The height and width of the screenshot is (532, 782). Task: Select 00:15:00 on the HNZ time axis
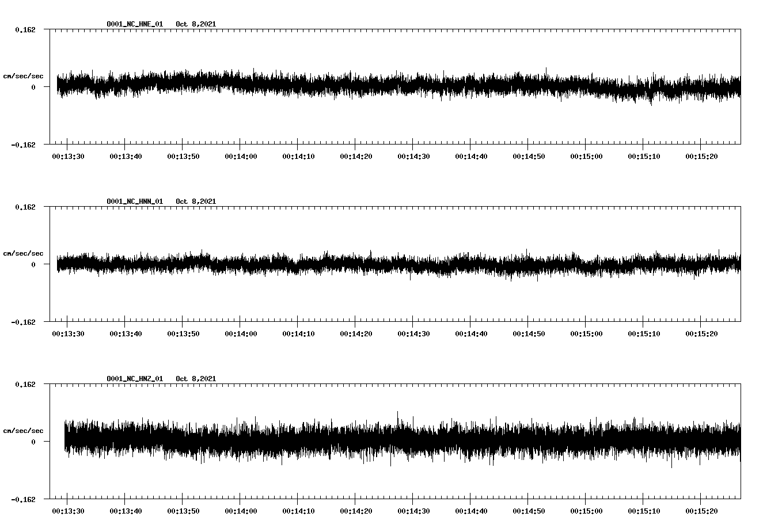586,511
